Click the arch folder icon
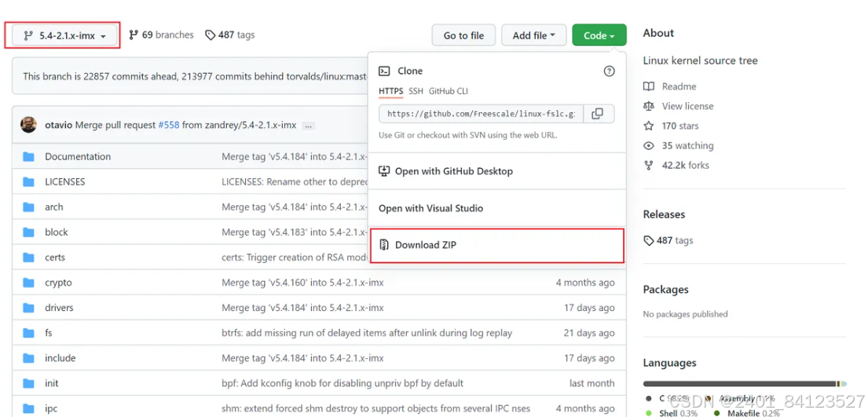This screenshot has height=417, width=868. click(x=29, y=207)
